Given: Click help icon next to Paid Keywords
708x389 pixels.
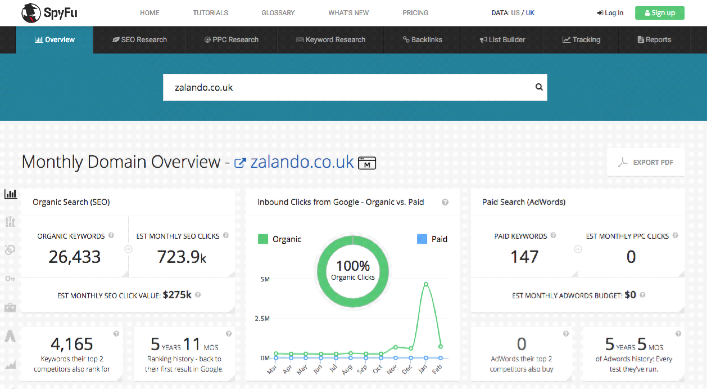Looking at the screenshot, I should coord(553,235).
